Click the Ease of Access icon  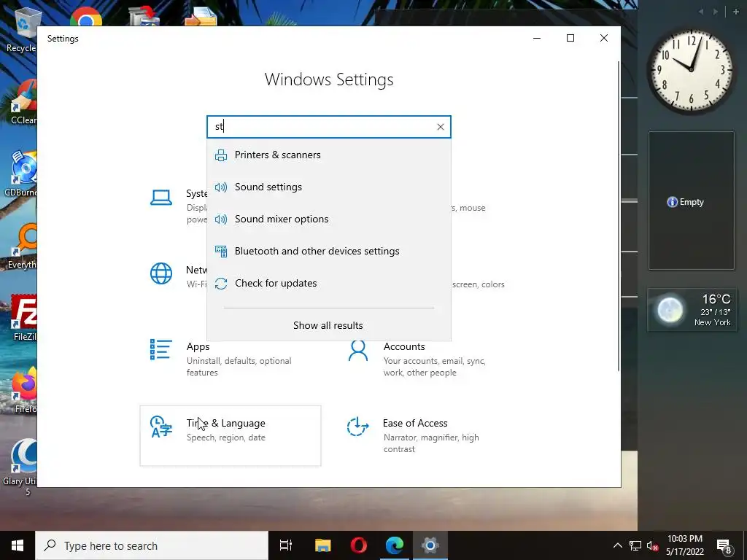coord(357,427)
